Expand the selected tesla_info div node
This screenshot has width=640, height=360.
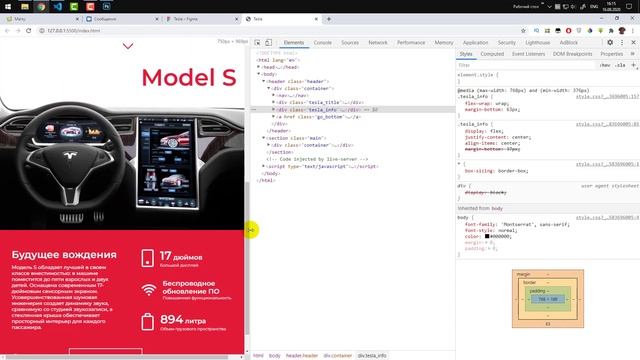tap(273, 109)
